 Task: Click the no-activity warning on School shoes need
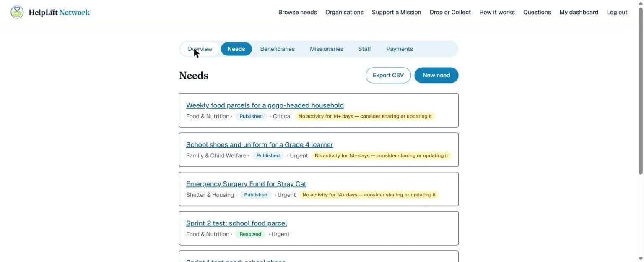[x=382, y=156]
